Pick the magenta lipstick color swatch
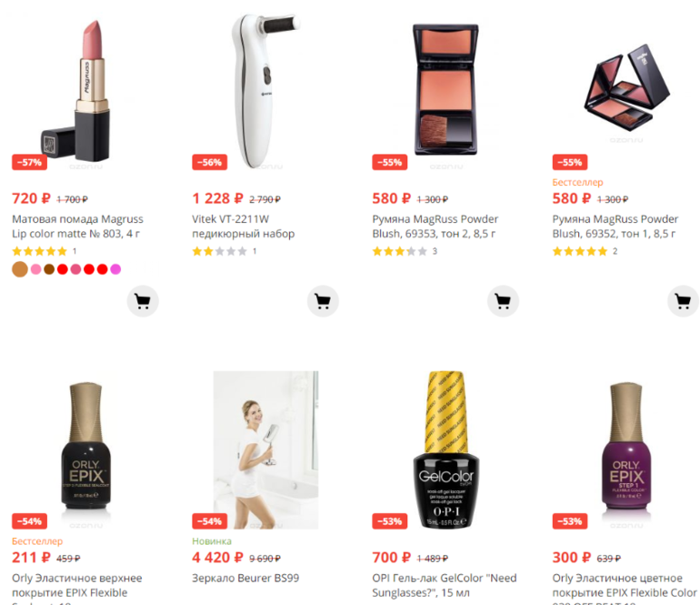The image size is (700, 605). coord(115,269)
